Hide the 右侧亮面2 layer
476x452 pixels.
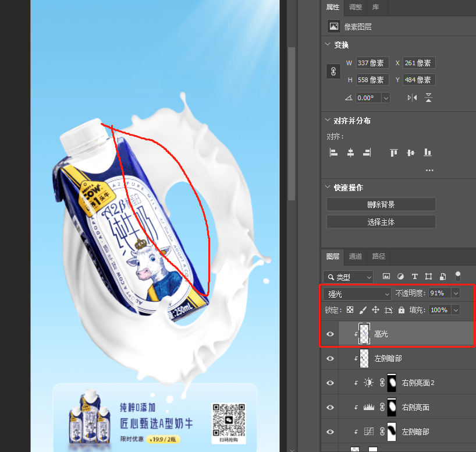pos(330,383)
